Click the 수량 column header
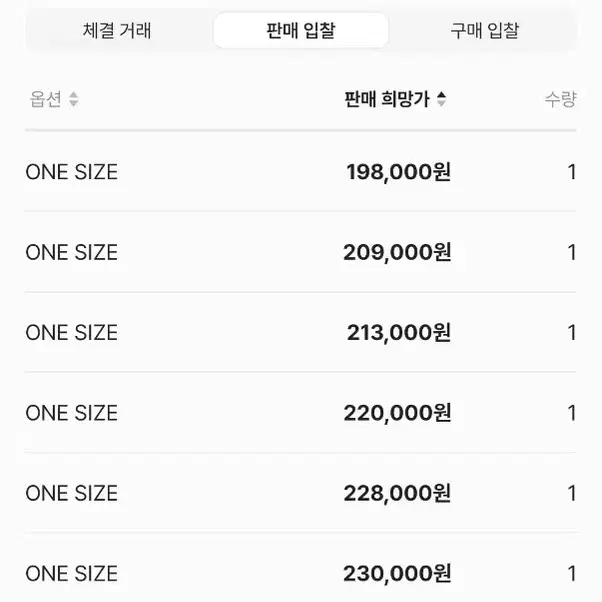 561,99
